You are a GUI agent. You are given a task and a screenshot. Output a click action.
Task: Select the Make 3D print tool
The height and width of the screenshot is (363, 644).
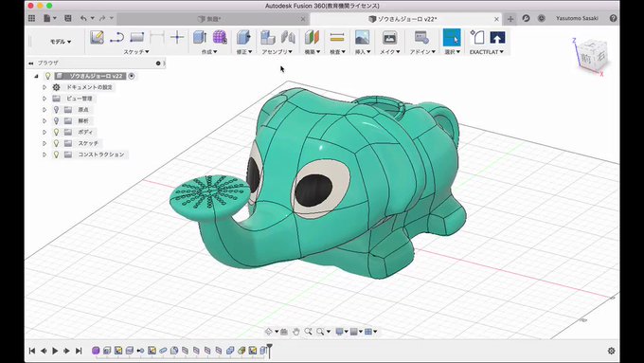(x=389, y=37)
